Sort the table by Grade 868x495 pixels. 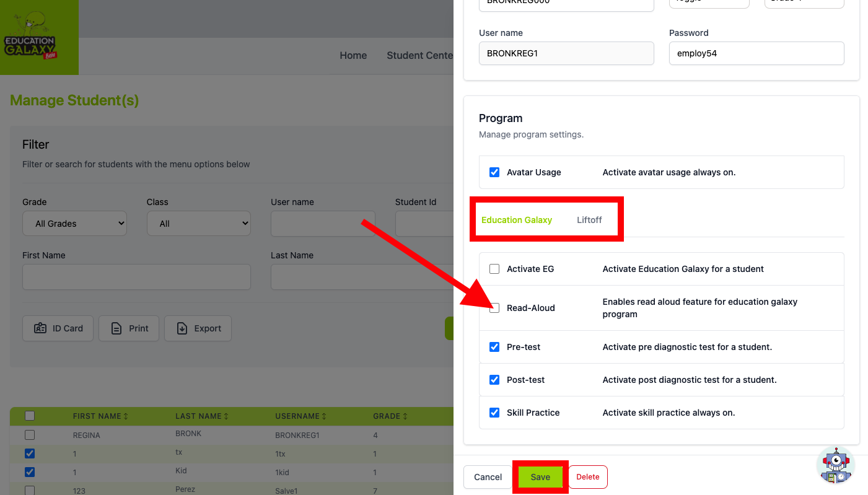pyautogui.click(x=390, y=416)
